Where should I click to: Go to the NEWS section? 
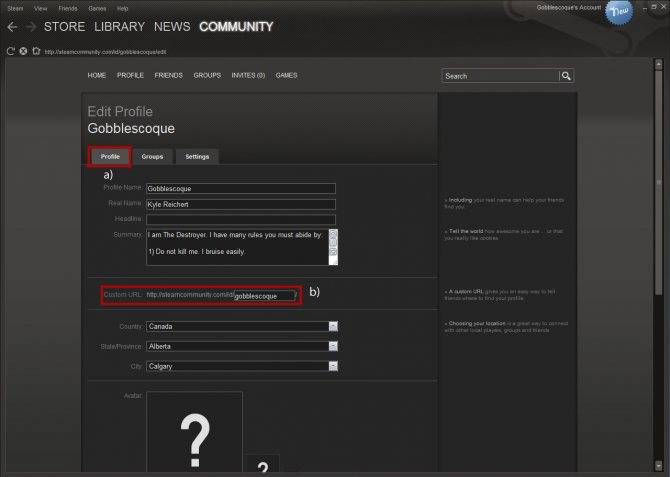pyautogui.click(x=172, y=26)
